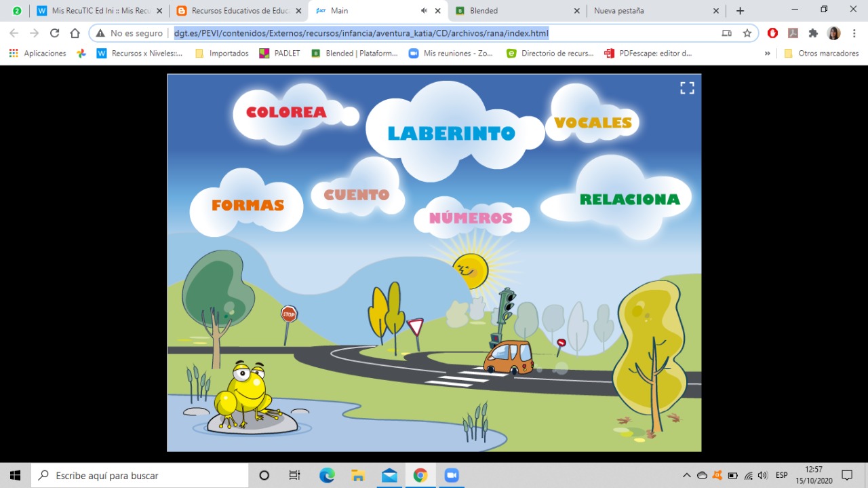Image resolution: width=868 pixels, height=488 pixels.
Task: Select the VOCALES cloud activity
Action: click(x=593, y=123)
